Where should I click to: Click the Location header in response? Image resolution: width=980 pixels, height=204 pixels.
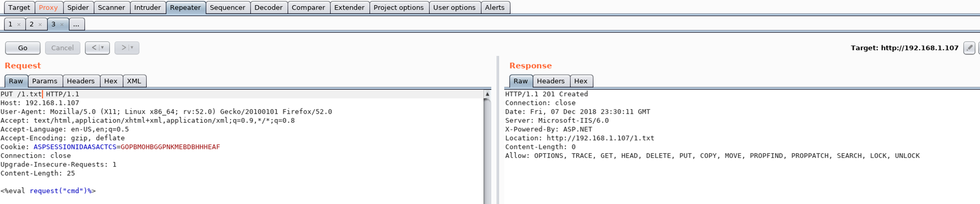[x=579, y=138]
